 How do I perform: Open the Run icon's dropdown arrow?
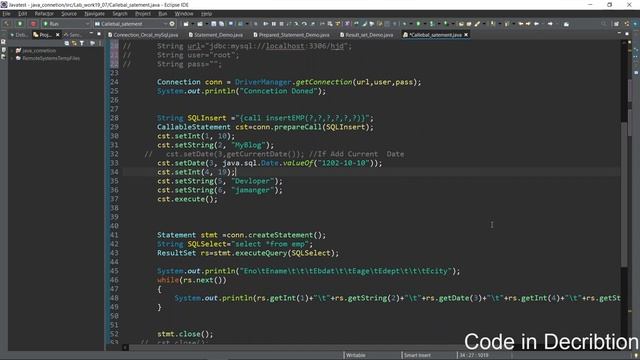(x=425, y=24)
